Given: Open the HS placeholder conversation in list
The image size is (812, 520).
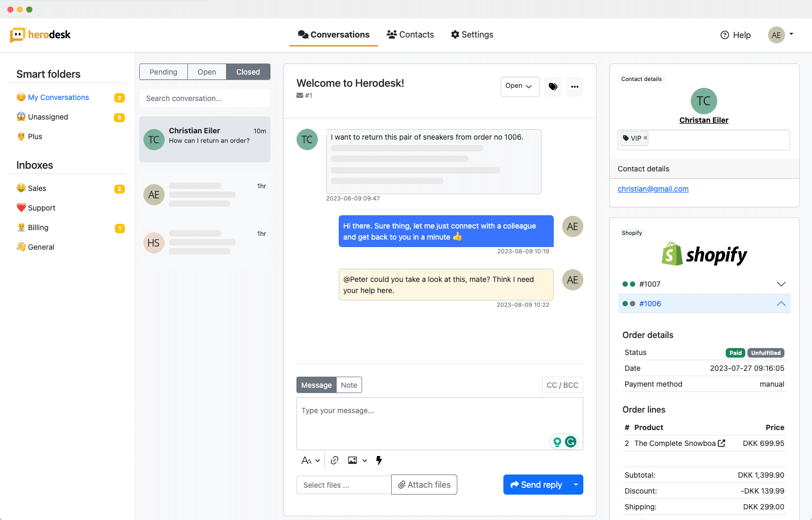Looking at the screenshot, I should pyautogui.click(x=205, y=243).
